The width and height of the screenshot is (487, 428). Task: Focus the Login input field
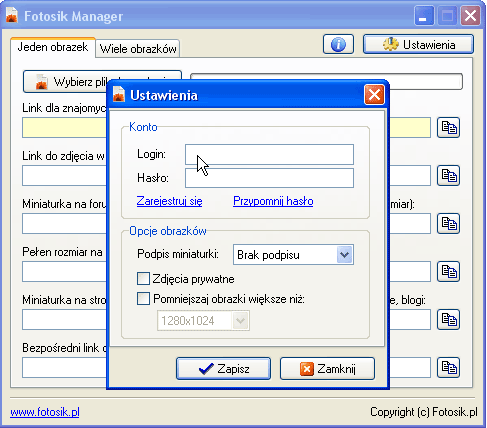[x=269, y=154]
